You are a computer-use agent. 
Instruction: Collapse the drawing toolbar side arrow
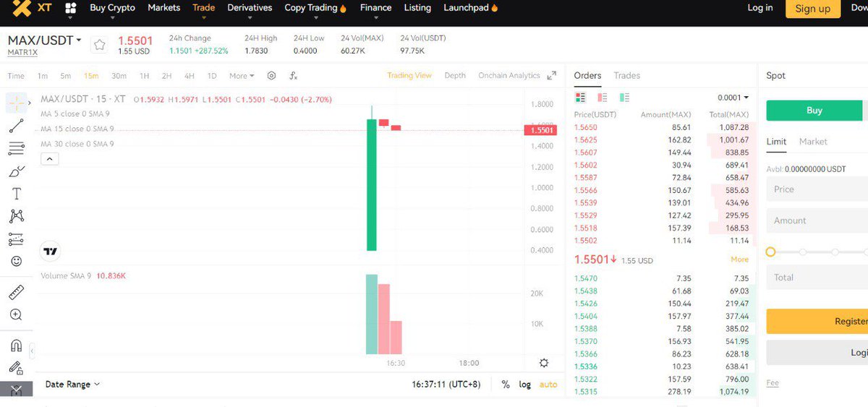(x=31, y=351)
